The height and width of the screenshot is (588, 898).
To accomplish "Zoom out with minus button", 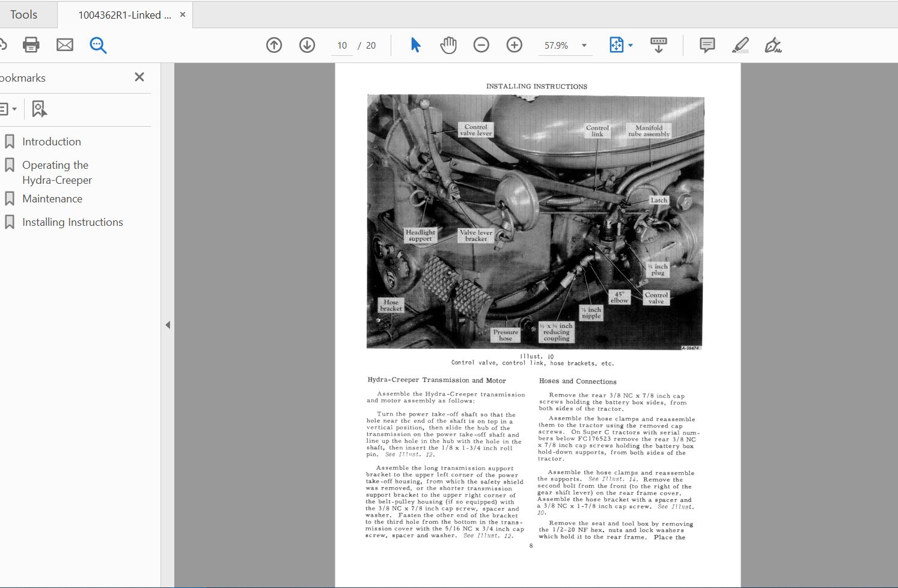I will [x=481, y=45].
